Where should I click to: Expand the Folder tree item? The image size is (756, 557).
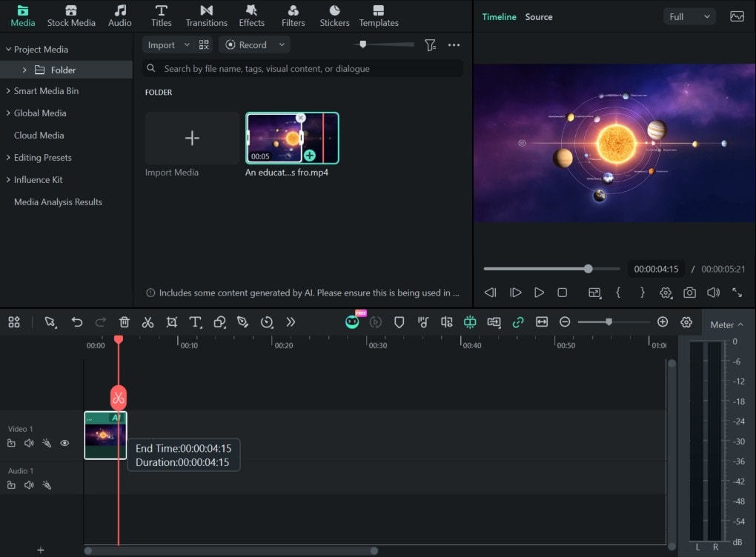pyautogui.click(x=24, y=70)
